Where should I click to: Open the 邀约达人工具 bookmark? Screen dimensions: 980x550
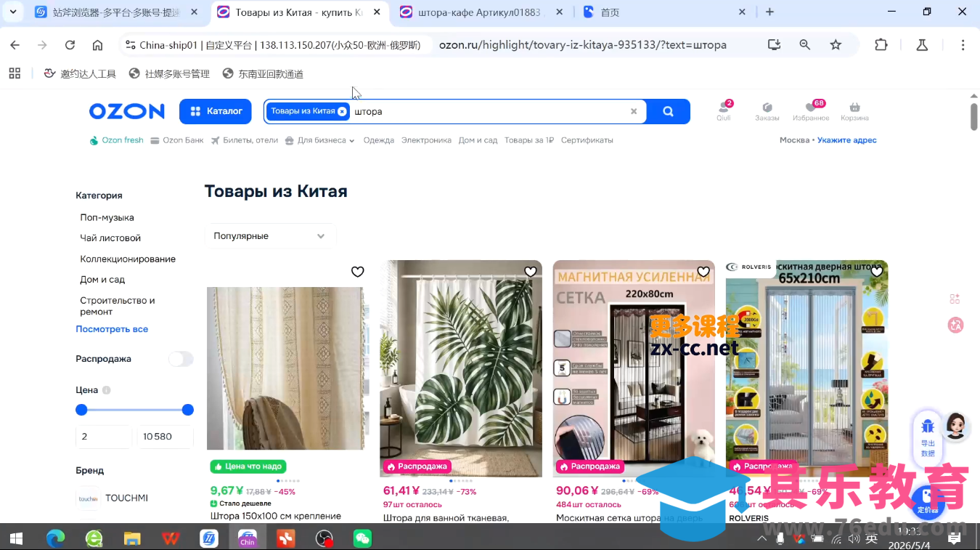pyautogui.click(x=80, y=73)
